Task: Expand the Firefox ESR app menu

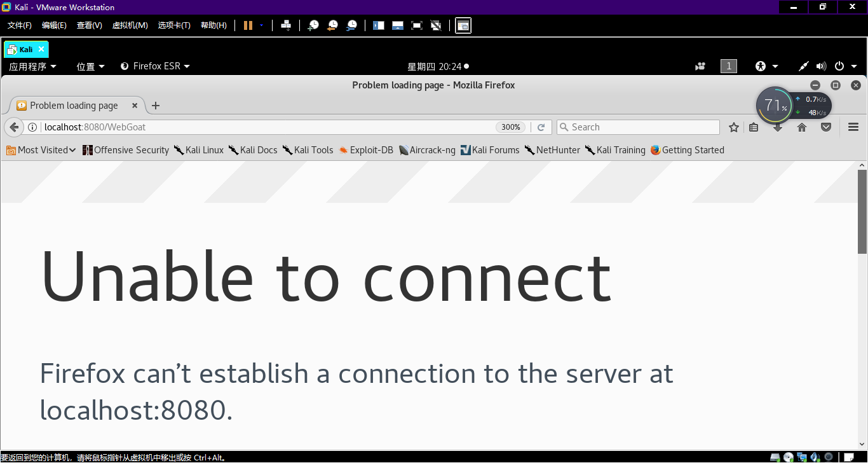Action: coord(156,66)
